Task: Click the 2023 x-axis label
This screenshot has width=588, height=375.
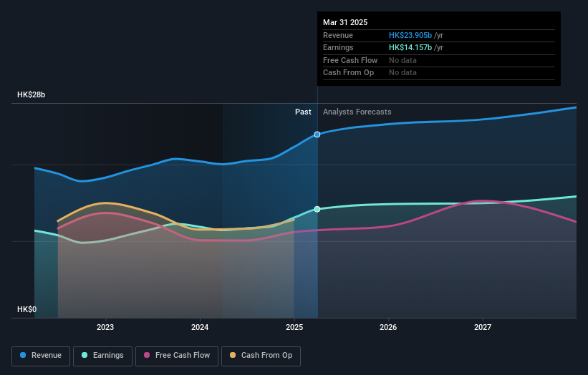Action: [105, 328]
